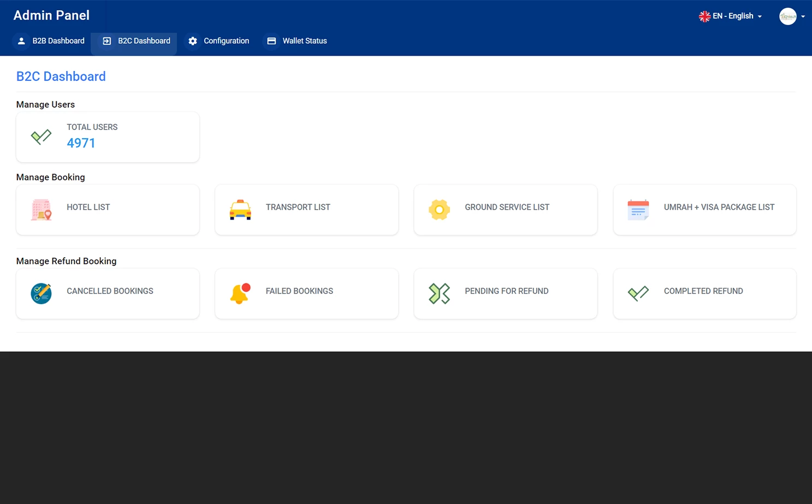812x504 pixels.
Task: Click the taxi icon on Transport List card
Action: click(x=240, y=210)
